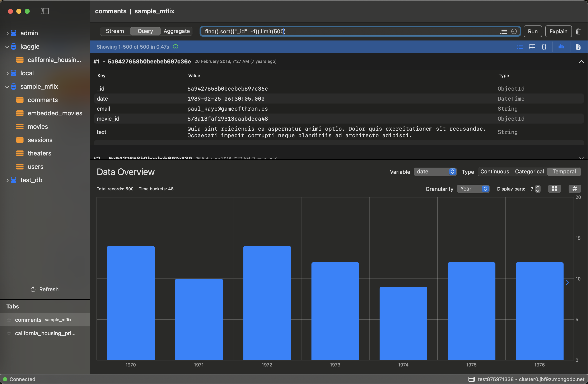This screenshot has width=588, height=384.
Task: Click the admin database icon
Action: [x=14, y=33]
